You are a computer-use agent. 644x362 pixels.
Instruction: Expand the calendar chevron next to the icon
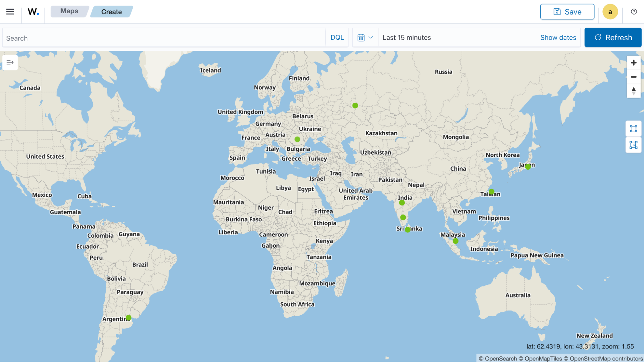coord(371,37)
